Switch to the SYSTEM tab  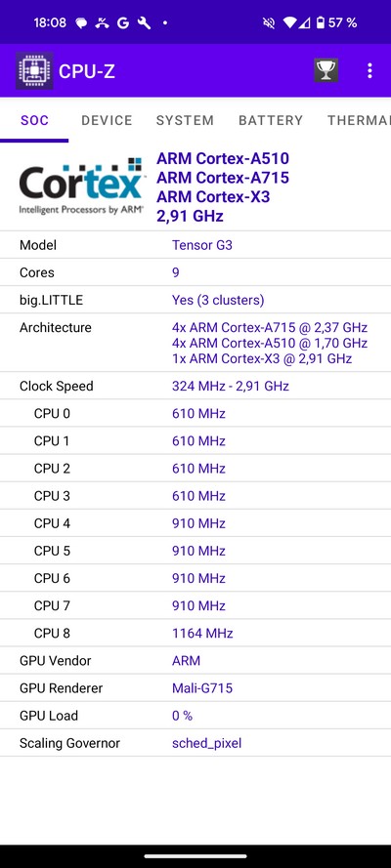pos(185,120)
